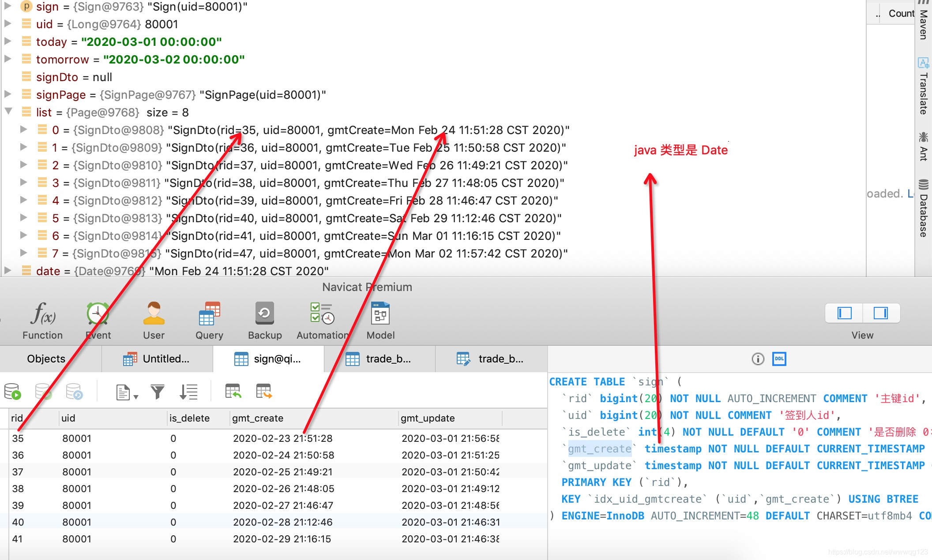Apply a filter to the table records
932x560 pixels.
pyautogui.click(x=158, y=391)
